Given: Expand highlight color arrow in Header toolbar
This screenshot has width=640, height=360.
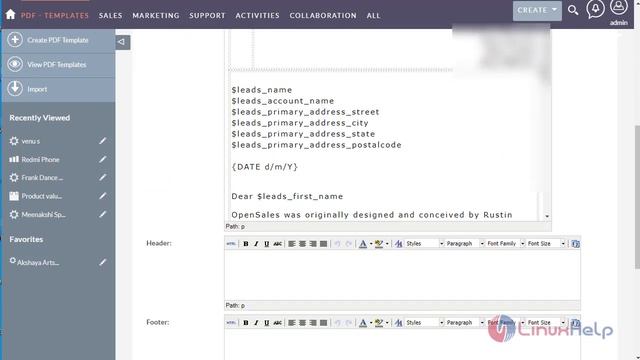Looking at the screenshot, I should (x=387, y=244).
